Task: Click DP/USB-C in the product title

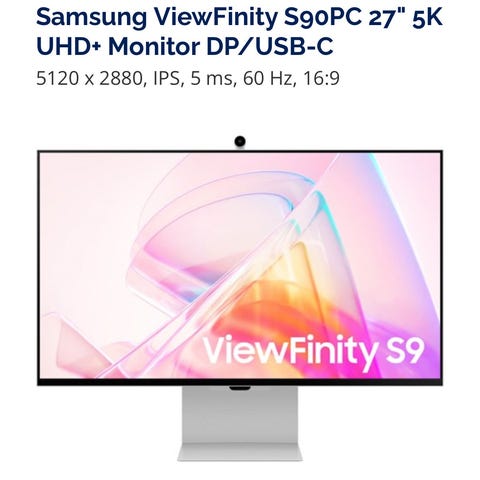Action: [x=270, y=46]
